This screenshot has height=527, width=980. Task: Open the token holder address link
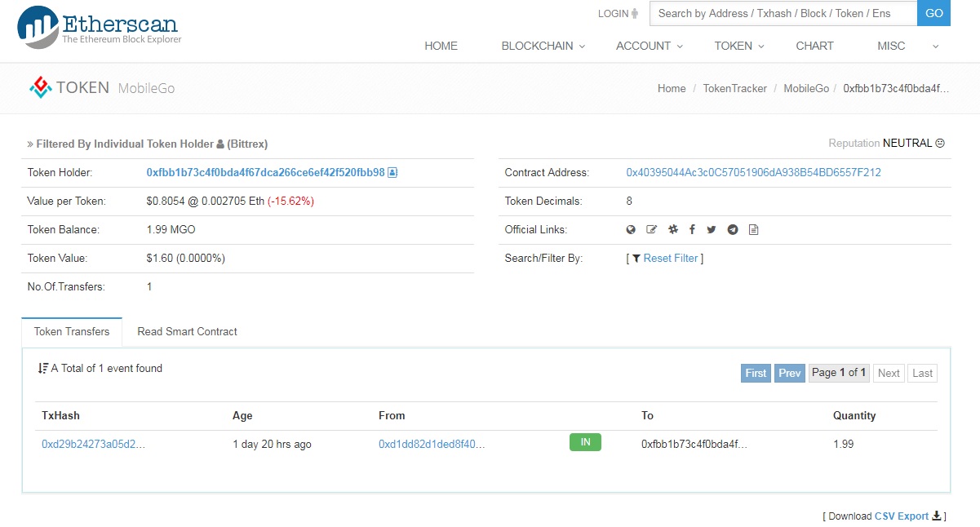(x=265, y=173)
